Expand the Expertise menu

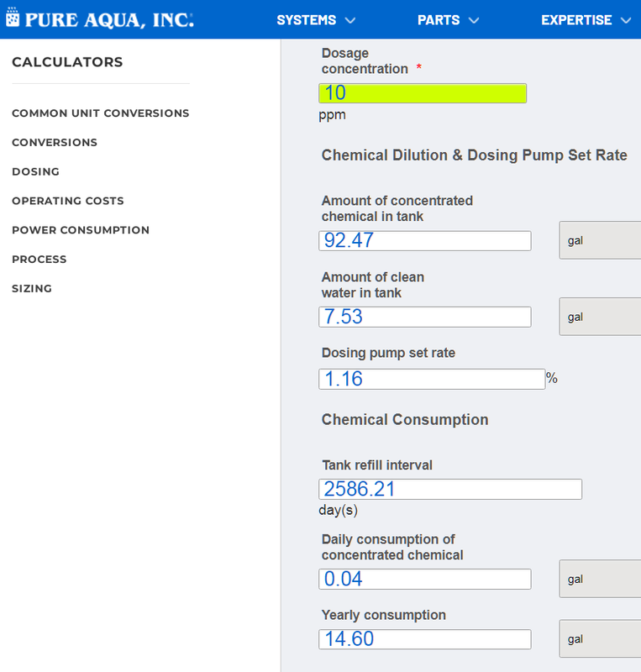click(586, 20)
